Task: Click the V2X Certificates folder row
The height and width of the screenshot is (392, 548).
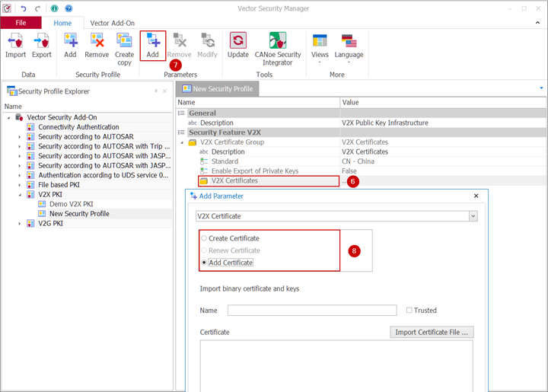Action: pos(269,180)
